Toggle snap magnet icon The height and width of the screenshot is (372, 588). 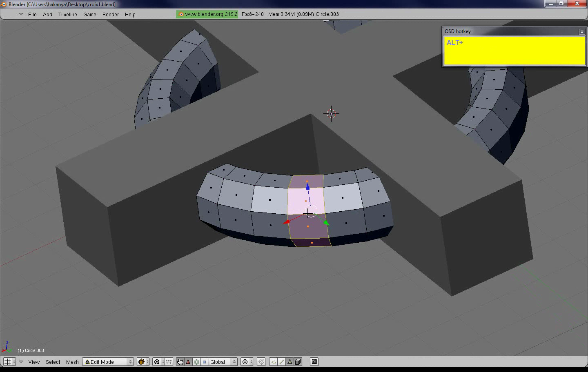(261, 362)
